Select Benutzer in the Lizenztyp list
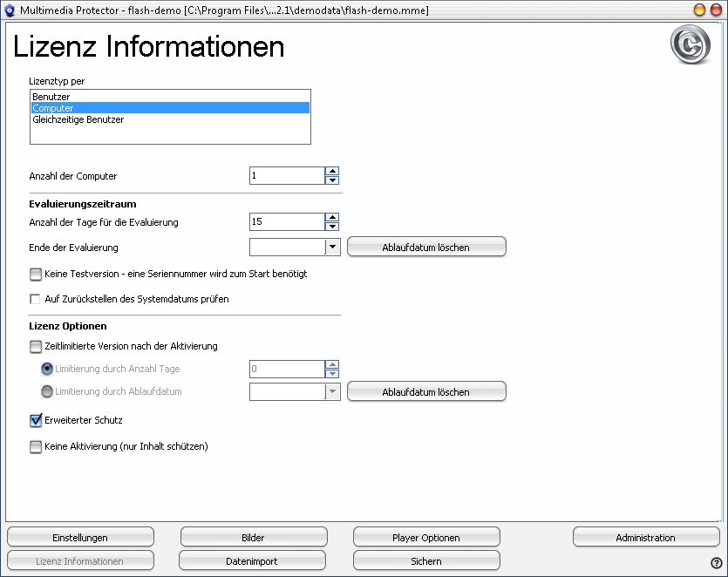 point(51,96)
